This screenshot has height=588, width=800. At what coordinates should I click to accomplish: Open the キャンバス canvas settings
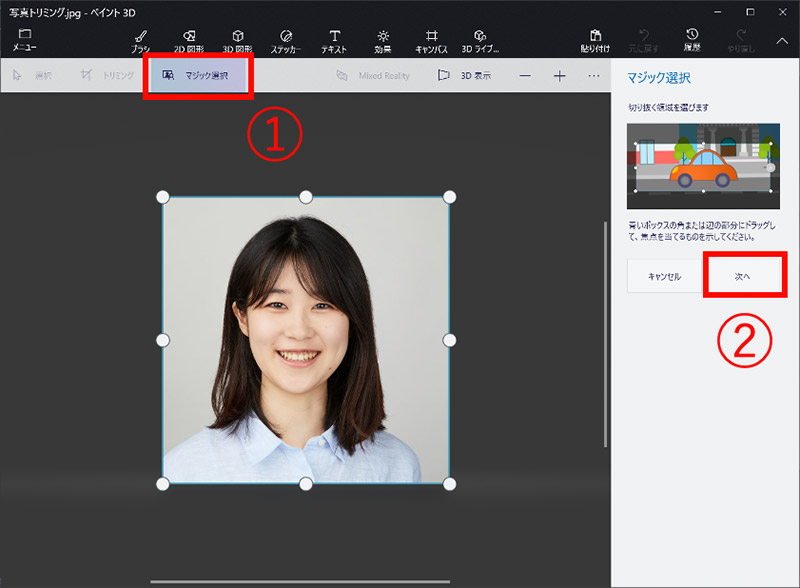(x=432, y=40)
